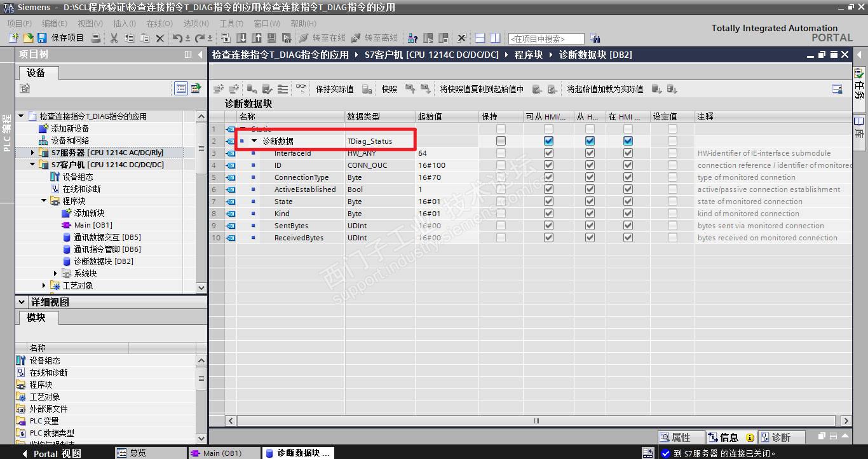This screenshot has width=868, height=459.
Task: Toggle 在HMI checkbox for 诊断数据 row
Action: tap(628, 141)
